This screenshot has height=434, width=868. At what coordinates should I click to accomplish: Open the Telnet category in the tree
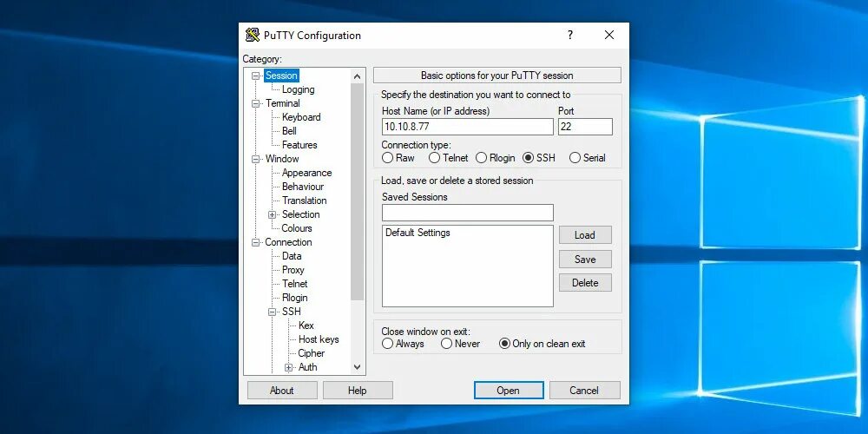click(x=294, y=284)
